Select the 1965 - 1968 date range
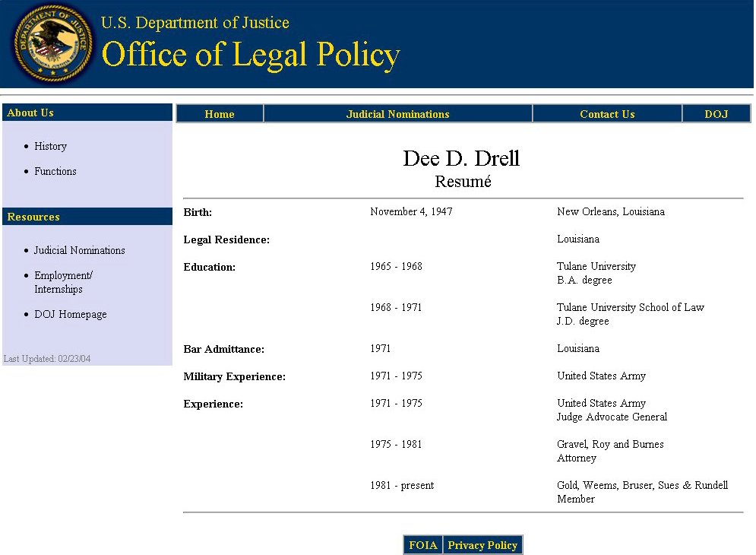The image size is (756, 555). tap(396, 266)
